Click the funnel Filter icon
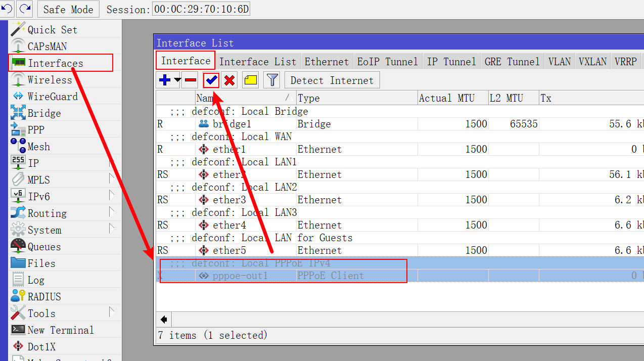This screenshot has height=361, width=644. click(x=272, y=80)
